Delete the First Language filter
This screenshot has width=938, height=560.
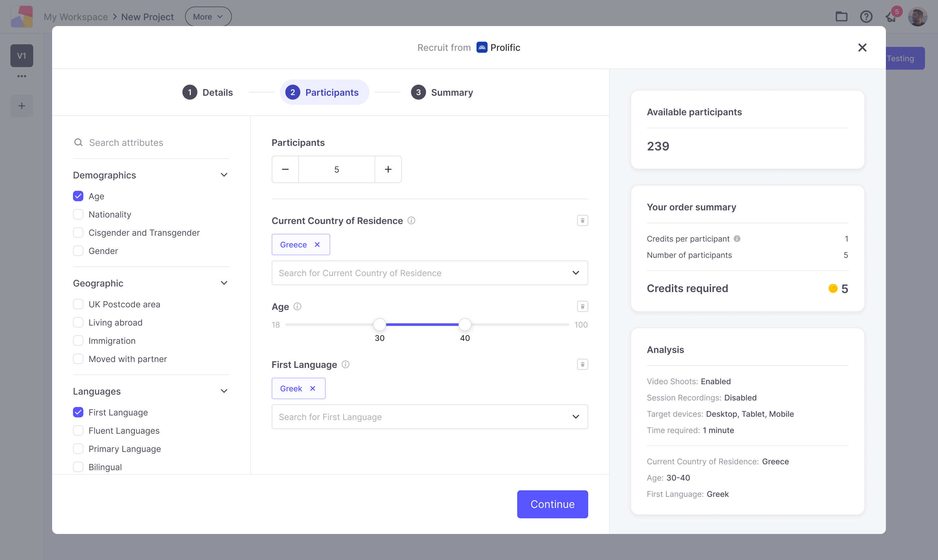582,365
